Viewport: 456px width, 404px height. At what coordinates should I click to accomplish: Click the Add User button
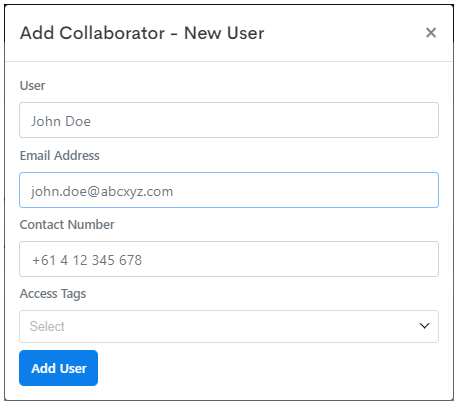click(x=58, y=368)
